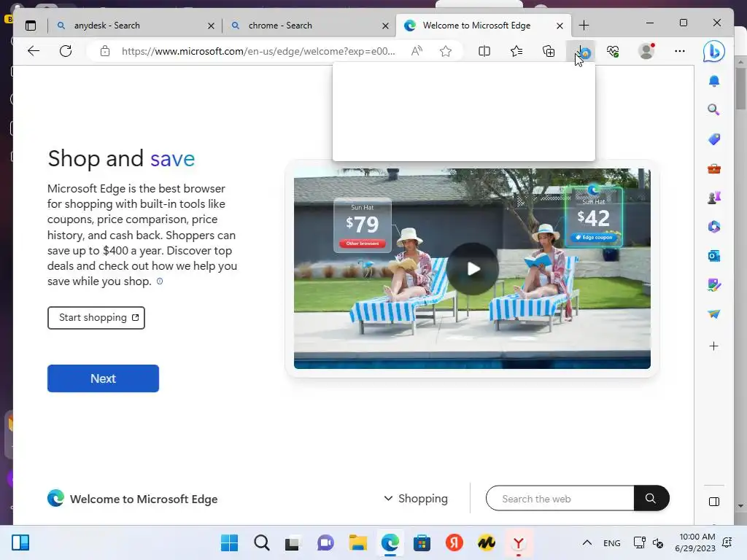Open Collections icon

tap(549, 51)
